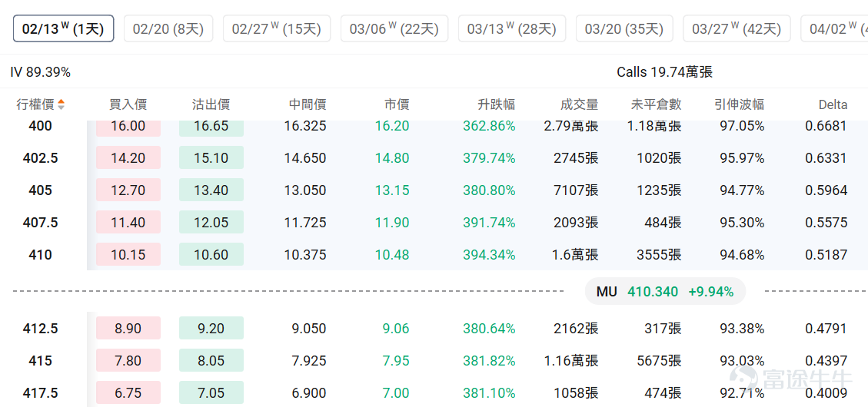Click market price 10.48 in the 410 row
Viewport: 868px width, 407px height.
point(392,255)
